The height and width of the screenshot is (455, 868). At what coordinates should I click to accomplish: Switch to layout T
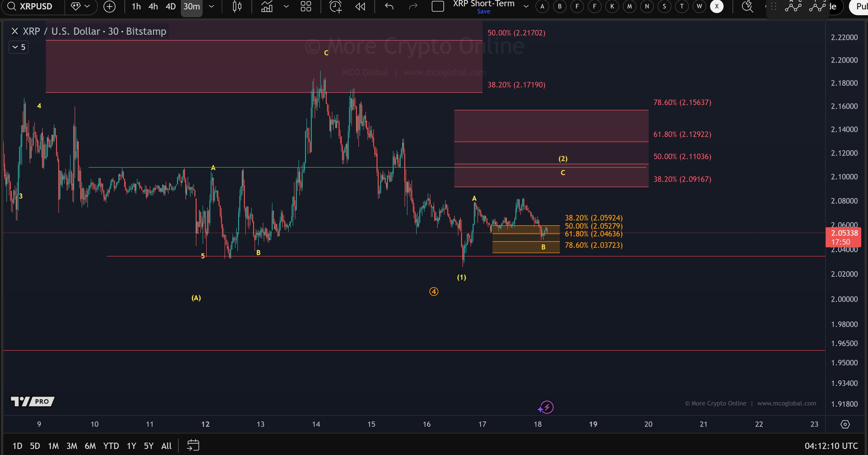(682, 6)
